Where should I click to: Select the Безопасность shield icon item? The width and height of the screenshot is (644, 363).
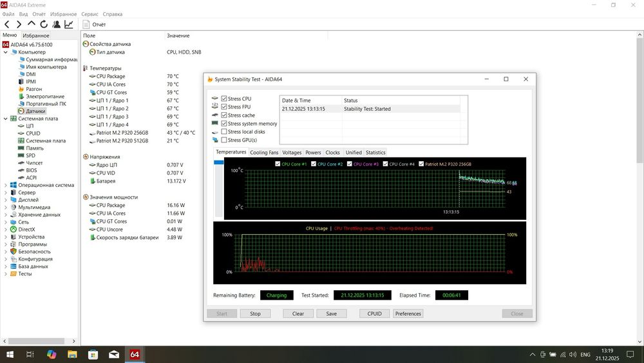click(x=14, y=252)
